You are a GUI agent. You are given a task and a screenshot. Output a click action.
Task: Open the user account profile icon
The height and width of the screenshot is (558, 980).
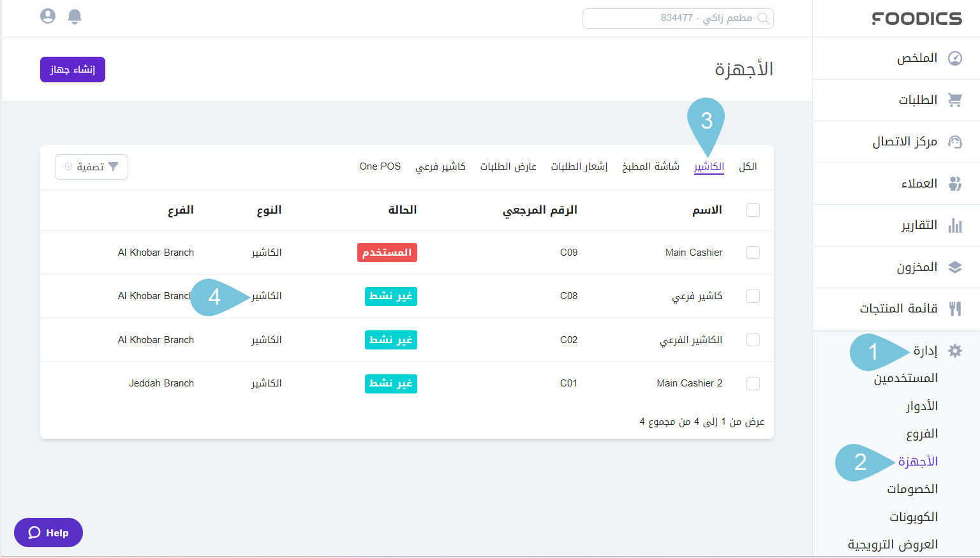click(x=48, y=16)
